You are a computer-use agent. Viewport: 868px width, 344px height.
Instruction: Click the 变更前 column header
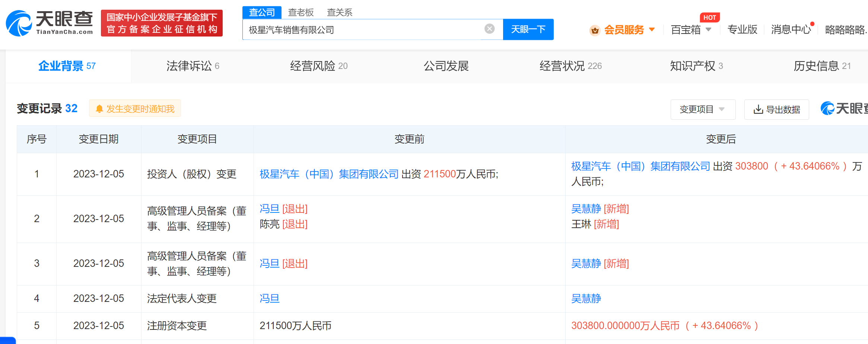[409, 139]
